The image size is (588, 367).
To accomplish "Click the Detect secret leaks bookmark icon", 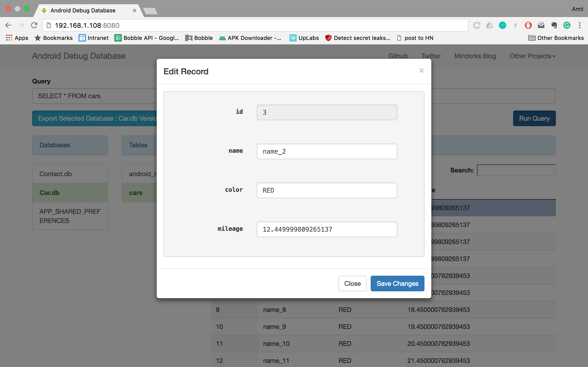I will tap(329, 38).
